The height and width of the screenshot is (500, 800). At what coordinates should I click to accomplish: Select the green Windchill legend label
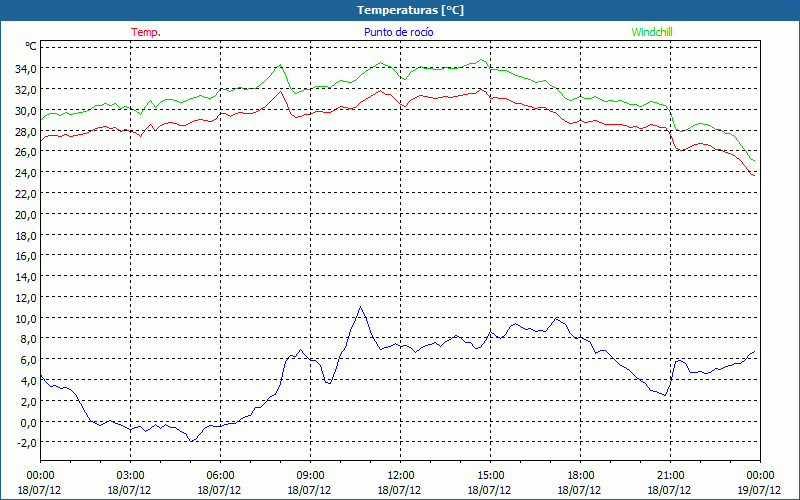[x=652, y=32]
